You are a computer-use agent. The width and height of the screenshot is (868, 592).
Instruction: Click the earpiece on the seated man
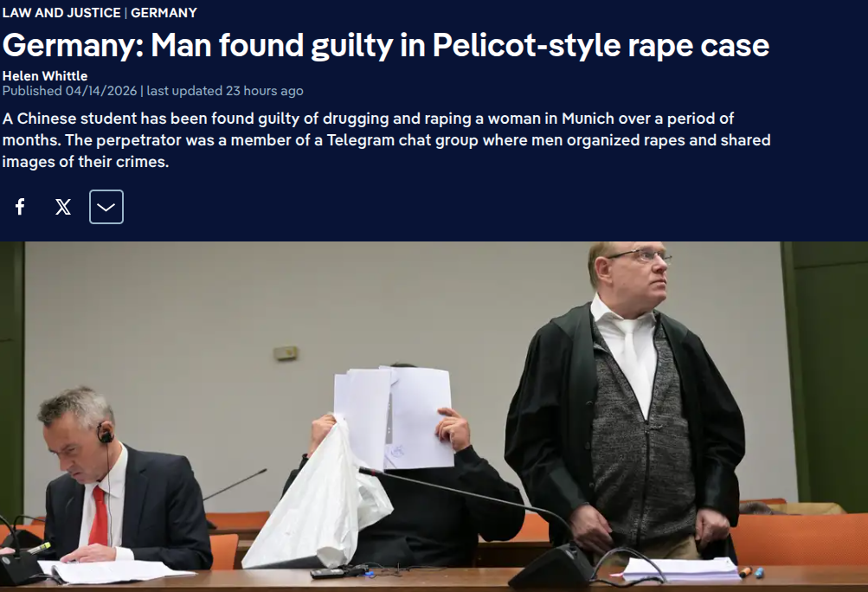(105, 435)
